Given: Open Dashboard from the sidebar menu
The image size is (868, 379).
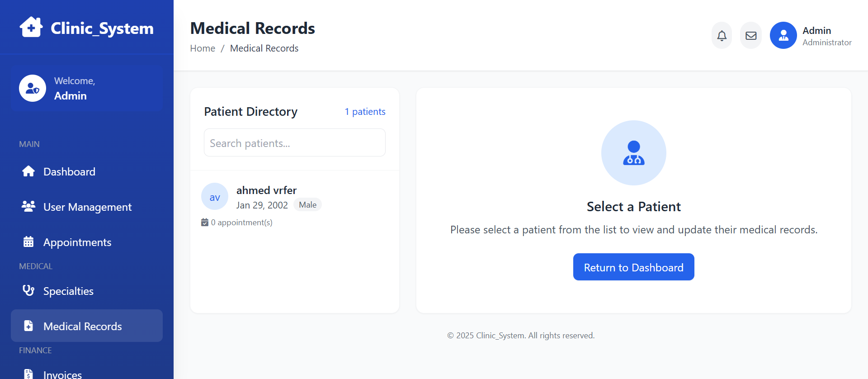Looking at the screenshot, I should (69, 172).
